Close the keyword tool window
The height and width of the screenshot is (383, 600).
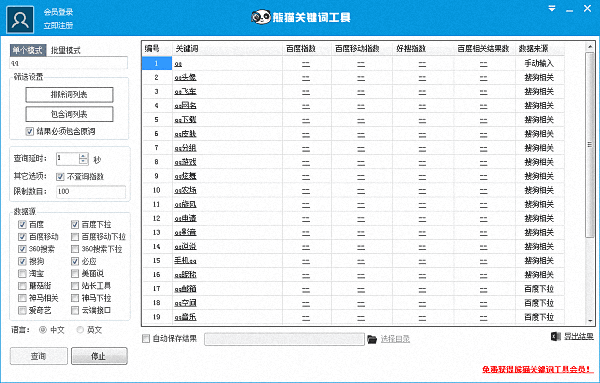point(587,8)
